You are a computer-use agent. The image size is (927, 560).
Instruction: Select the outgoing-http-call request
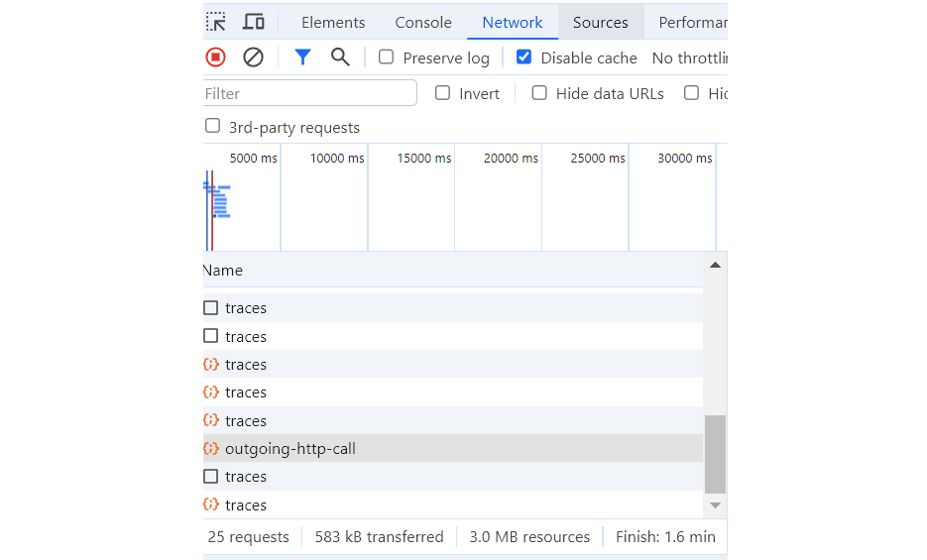(x=290, y=449)
